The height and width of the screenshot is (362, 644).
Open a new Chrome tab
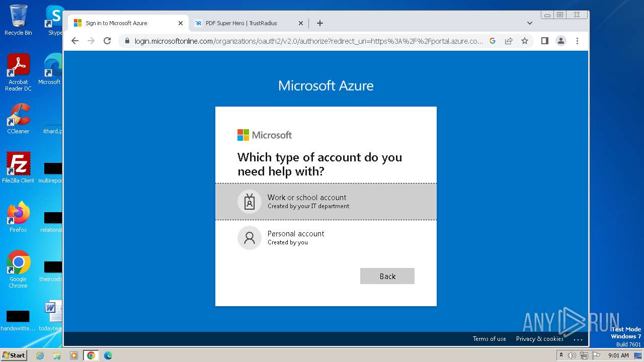(x=320, y=23)
